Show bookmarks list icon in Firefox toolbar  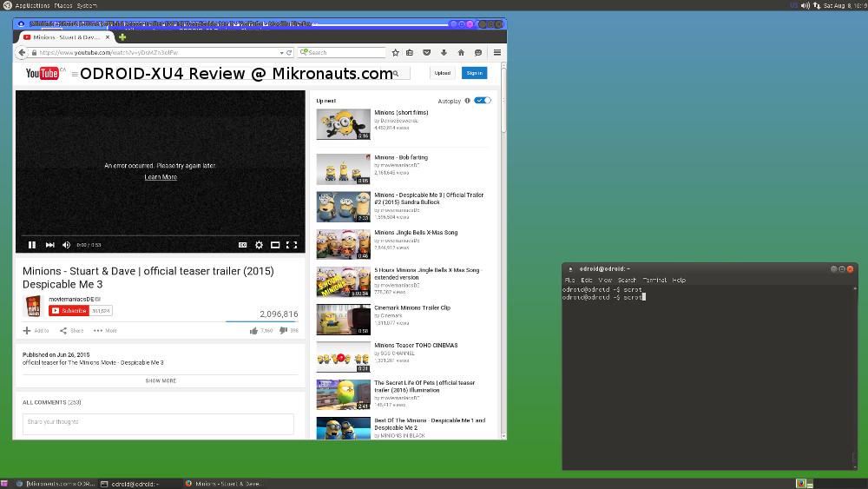[410, 53]
